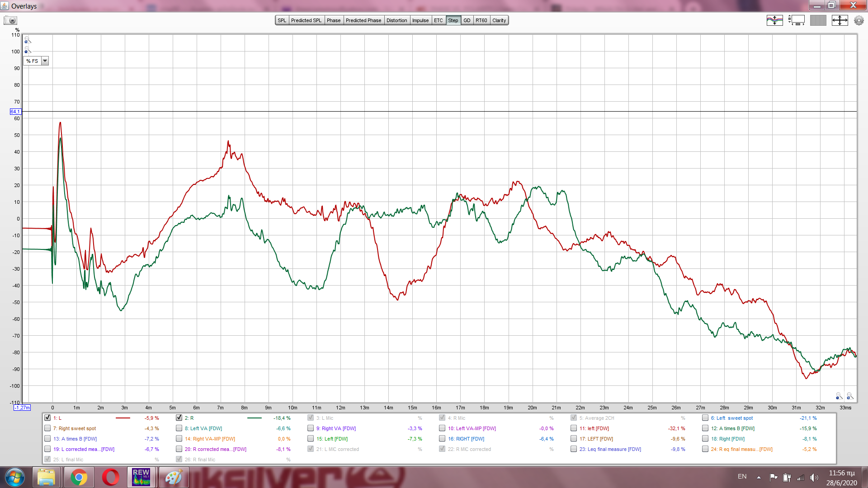Click the graph limits arrows icon
868x488 pixels.
click(x=840, y=20)
